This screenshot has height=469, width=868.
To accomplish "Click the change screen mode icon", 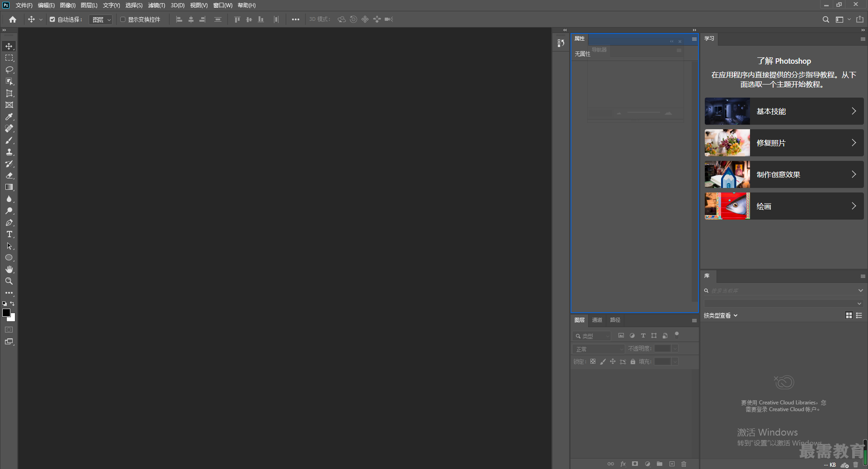I will pyautogui.click(x=9, y=342).
